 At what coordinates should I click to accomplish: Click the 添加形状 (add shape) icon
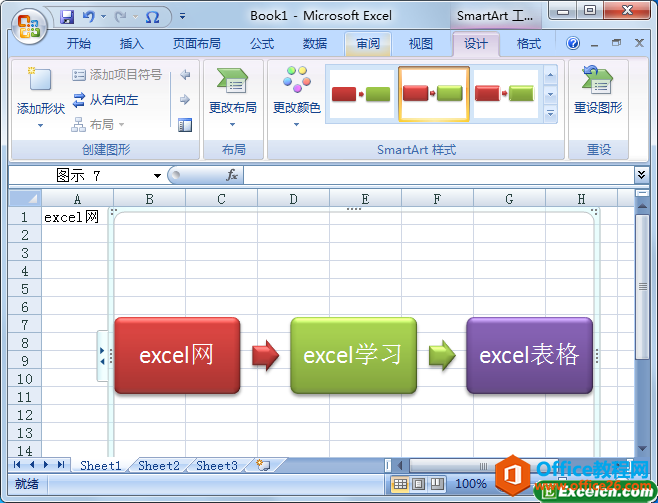[x=40, y=78]
